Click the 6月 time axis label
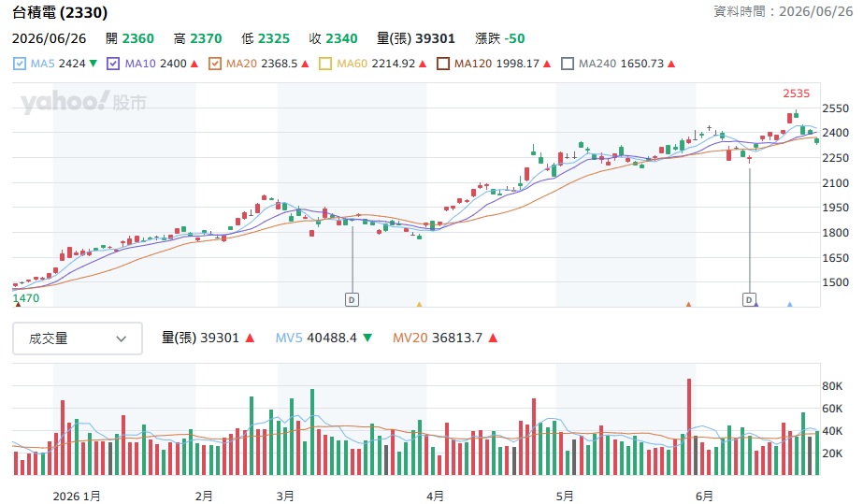Screen dimensions: 863x504 704,497
